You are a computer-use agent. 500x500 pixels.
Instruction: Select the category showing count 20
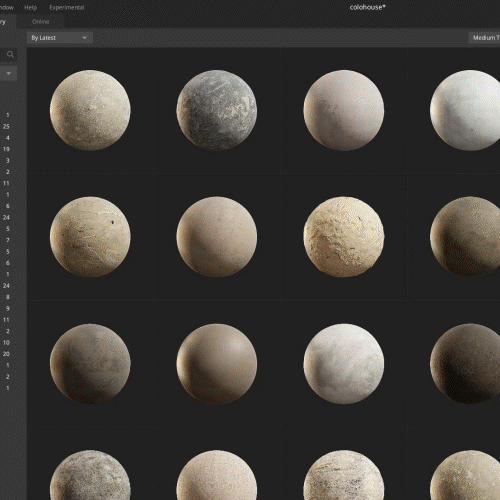click(x=6, y=354)
